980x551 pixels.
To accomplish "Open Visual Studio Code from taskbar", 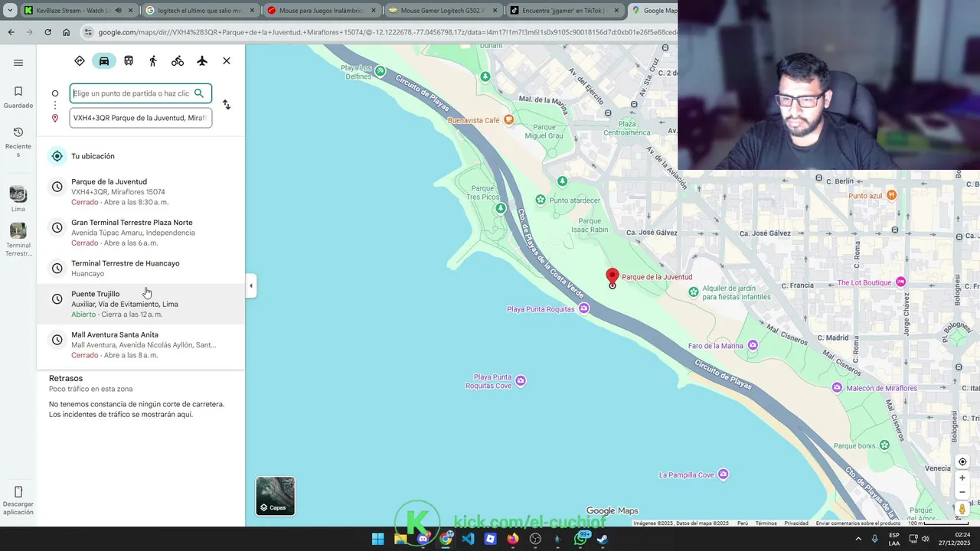I will point(468,539).
